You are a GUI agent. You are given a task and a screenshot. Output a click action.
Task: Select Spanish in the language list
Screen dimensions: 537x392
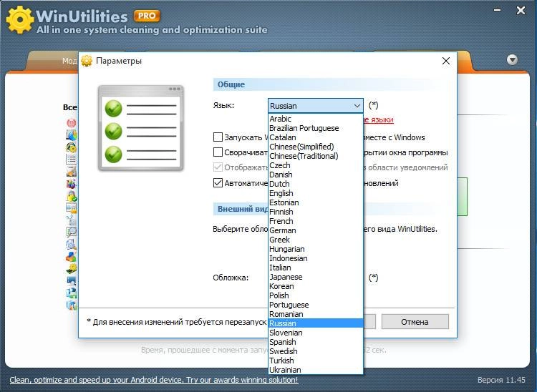[316, 342]
